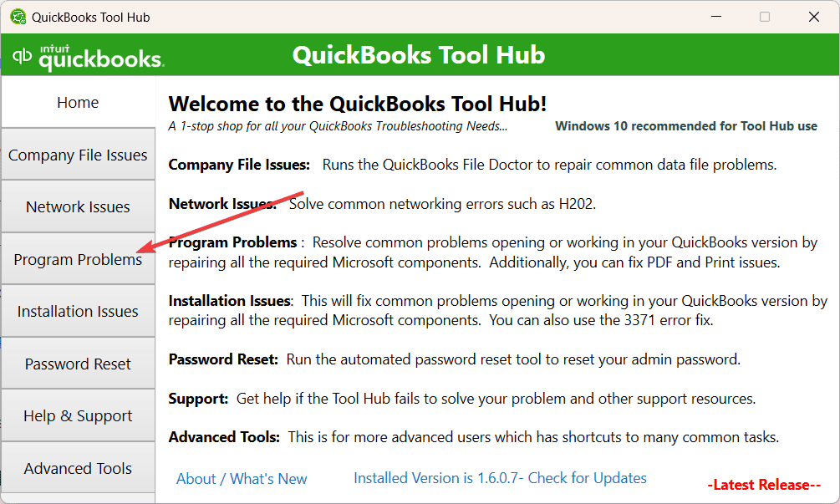The width and height of the screenshot is (840, 504).
Task: Open the About / What's New link
Action: pyautogui.click(x=242, y=479)
